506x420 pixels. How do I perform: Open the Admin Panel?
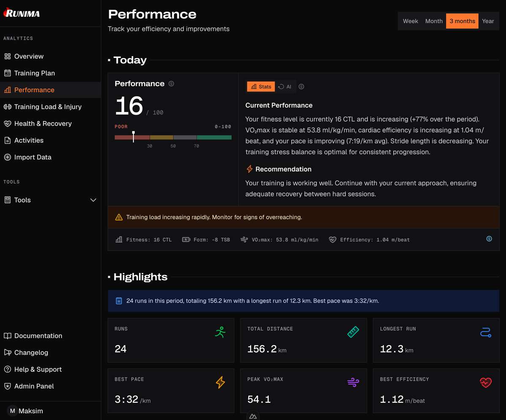tap(50, 386)
